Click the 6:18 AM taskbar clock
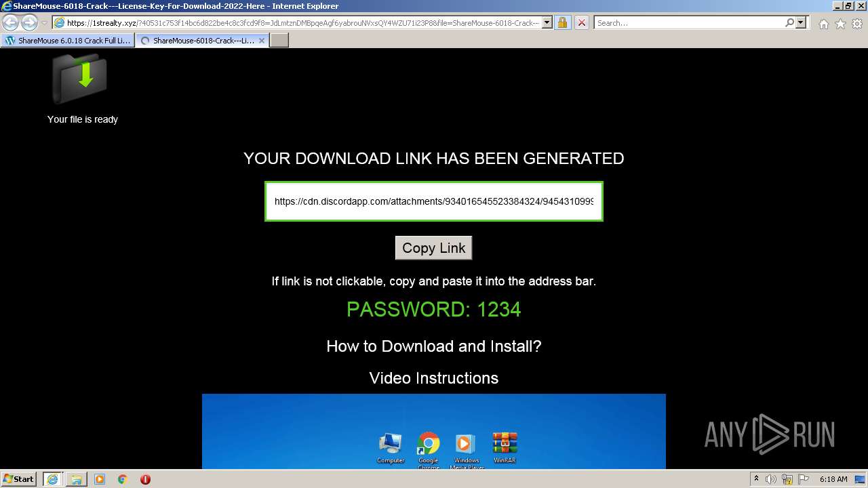Screen dimensions: 868x488 pyautogui.click(x=833, y=479)
